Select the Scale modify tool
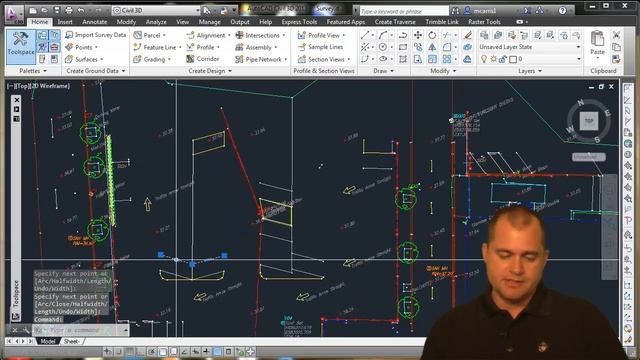This screenshot has width=640, height=360. point(432,60)
